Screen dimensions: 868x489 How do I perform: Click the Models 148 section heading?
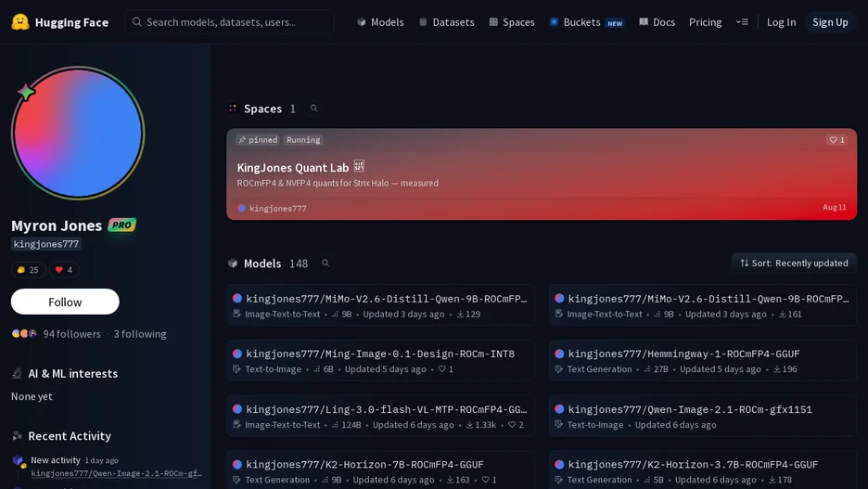(x=275, y=264)
